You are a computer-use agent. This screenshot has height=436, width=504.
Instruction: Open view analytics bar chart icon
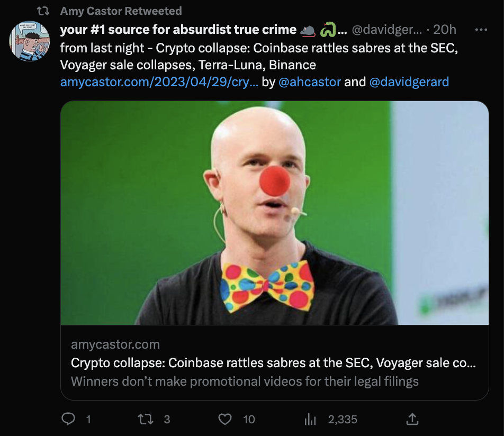click(x=310, y=420)
